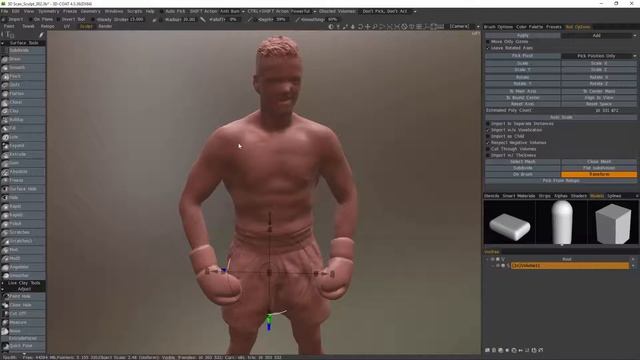Image resolution: width=640 pixels, height=360 pixels.
Task: Select the Quick Pose tool
Action: tap(23, 346)
